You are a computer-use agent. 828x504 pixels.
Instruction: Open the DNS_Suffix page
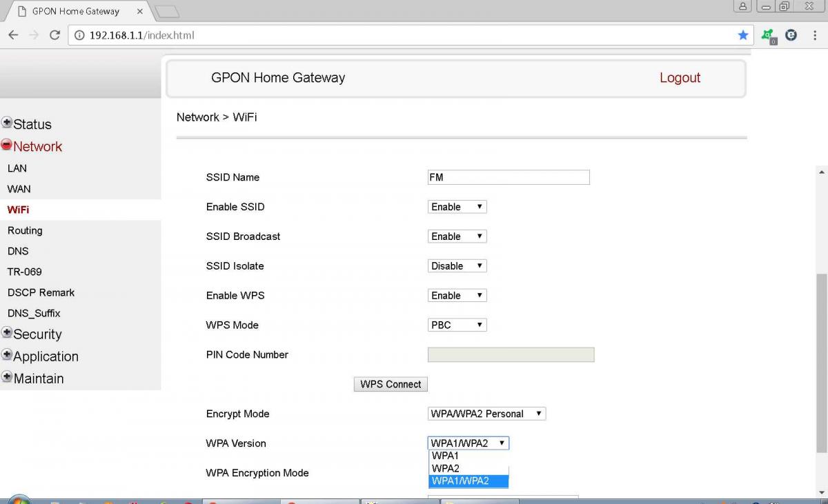(34, 313)
